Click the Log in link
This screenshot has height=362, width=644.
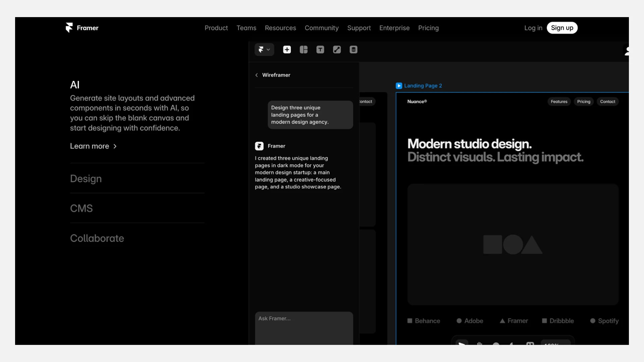pyautogui.click(x=533, y=28)
